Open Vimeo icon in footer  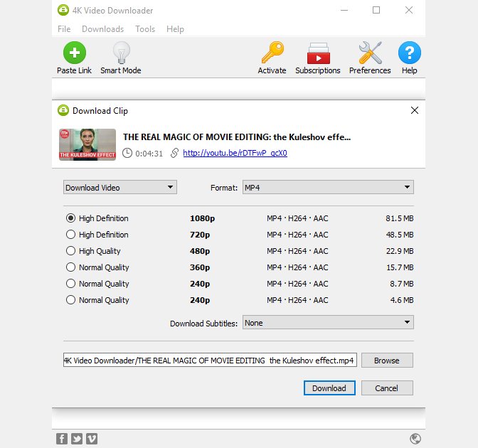92,439
